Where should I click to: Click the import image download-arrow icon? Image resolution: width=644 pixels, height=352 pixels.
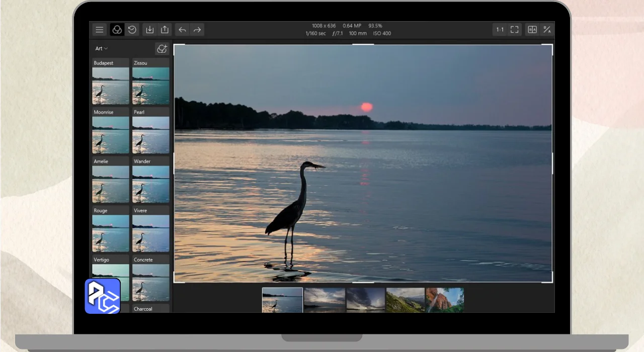(150, 30)
